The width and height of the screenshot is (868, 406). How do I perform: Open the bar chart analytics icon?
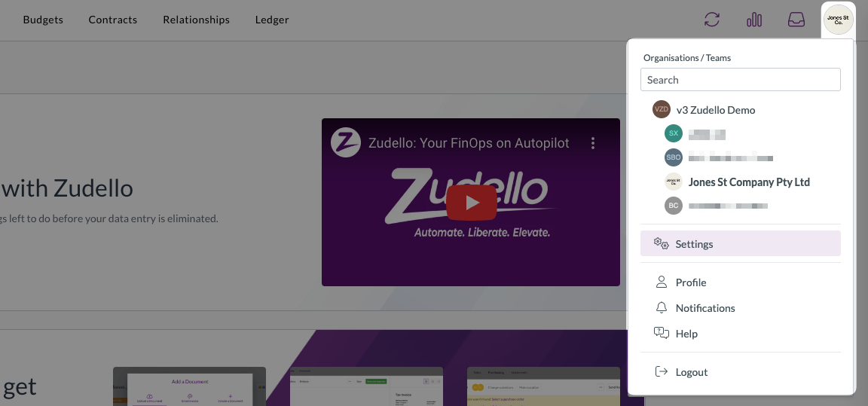[754, 20]
